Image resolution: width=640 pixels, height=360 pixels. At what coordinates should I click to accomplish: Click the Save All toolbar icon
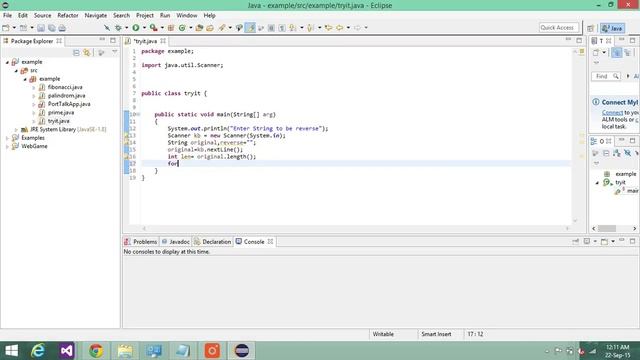click(51, 28)
